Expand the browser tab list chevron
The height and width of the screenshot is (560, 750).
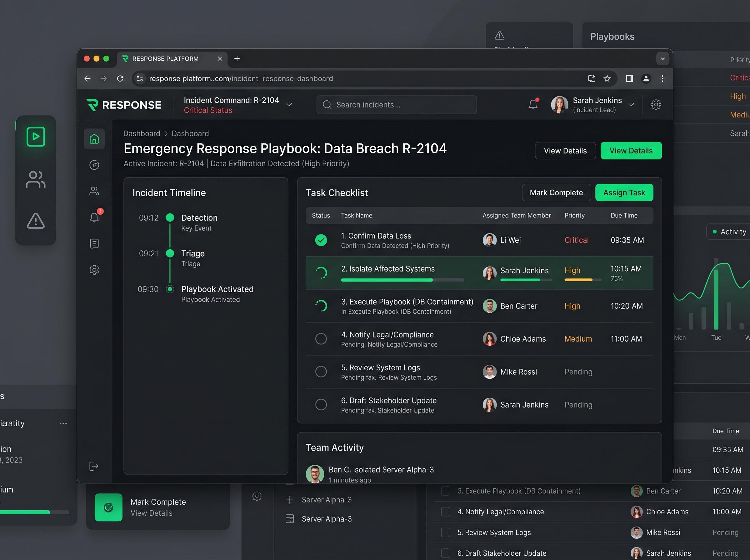point(662,59)
